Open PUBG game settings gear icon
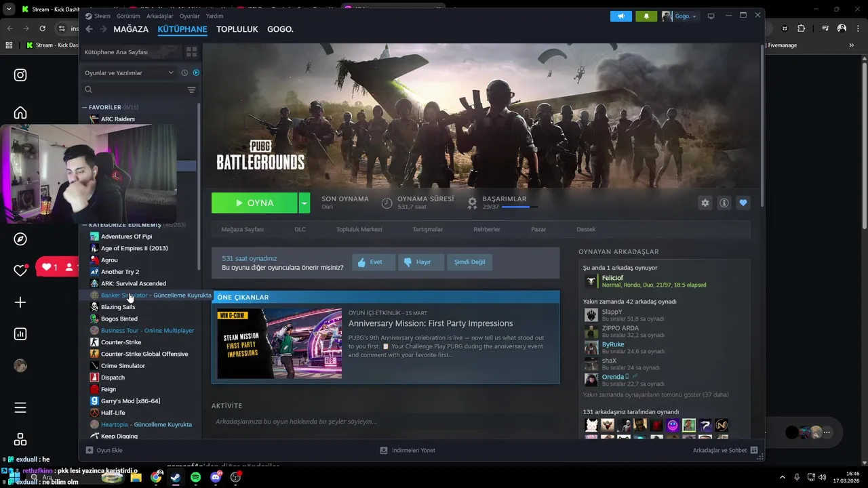Image resolution: width=868 pixels, height=488 pixels. click(x=705, y=203)
